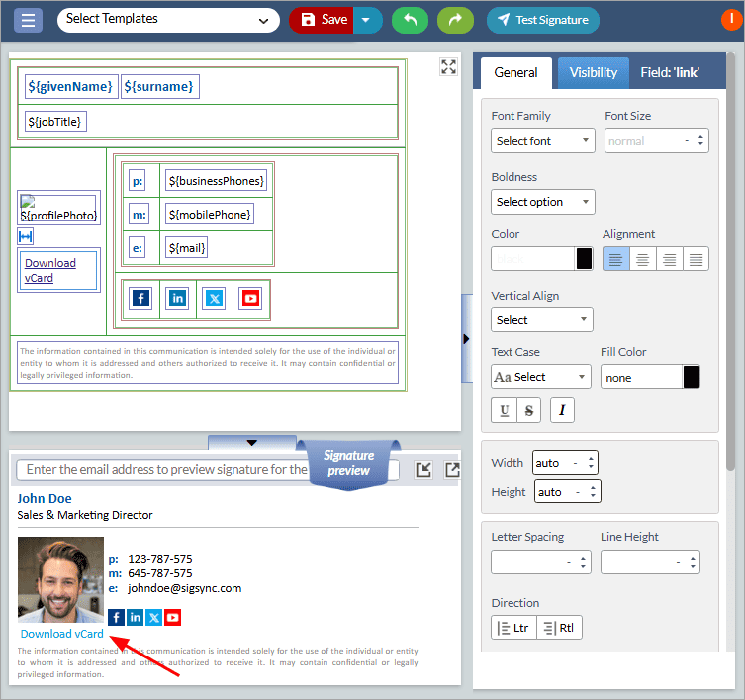
Task: Toggle strikethrough text formatting
Action: pos(528,410)
